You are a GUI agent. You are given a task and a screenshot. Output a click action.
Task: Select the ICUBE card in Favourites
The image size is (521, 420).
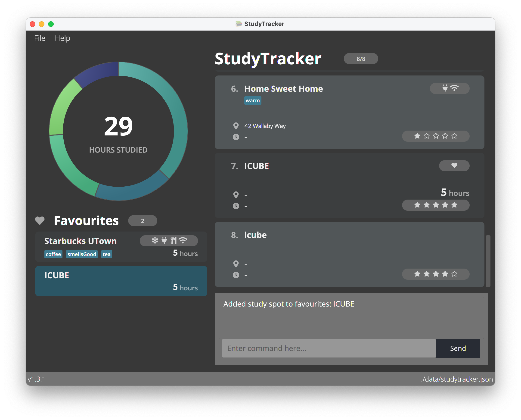pyautogui.click(x=121, y=281)
